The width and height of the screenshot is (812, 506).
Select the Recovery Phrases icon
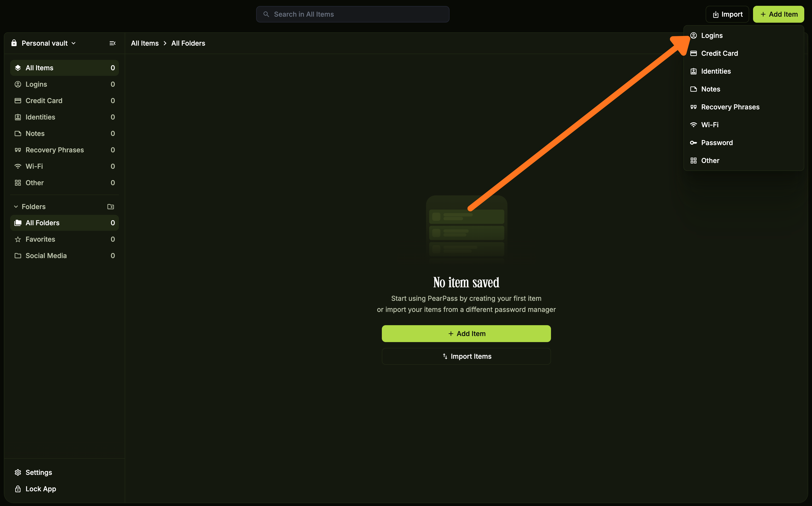[18, 150]
